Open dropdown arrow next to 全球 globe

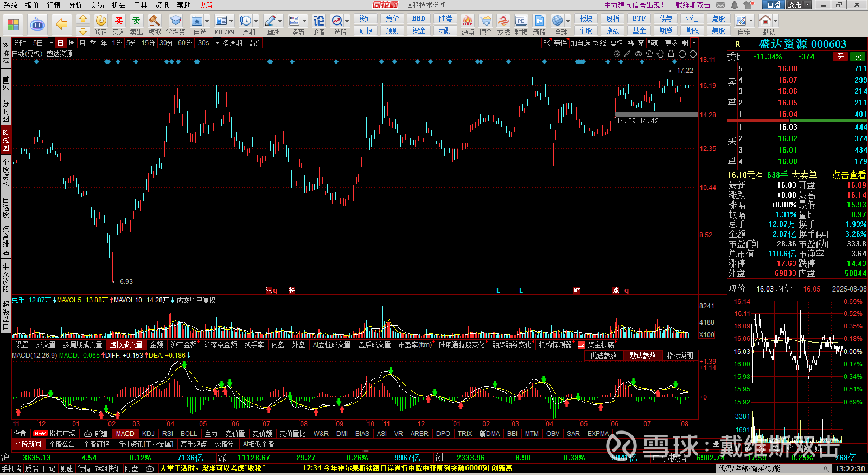pos(567,21)
